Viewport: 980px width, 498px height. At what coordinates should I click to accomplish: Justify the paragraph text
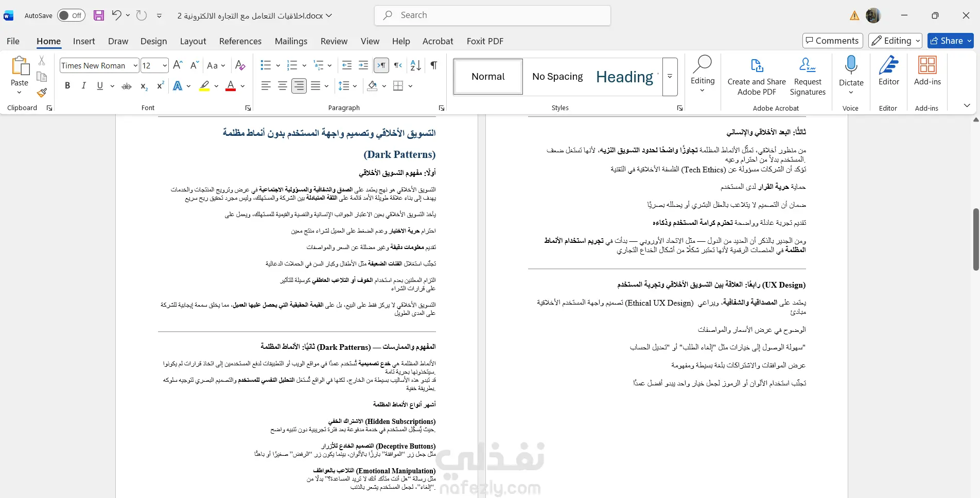tap(316, 86)
